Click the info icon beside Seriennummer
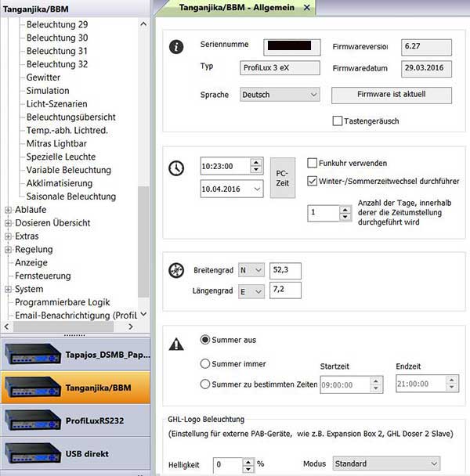 177,47
